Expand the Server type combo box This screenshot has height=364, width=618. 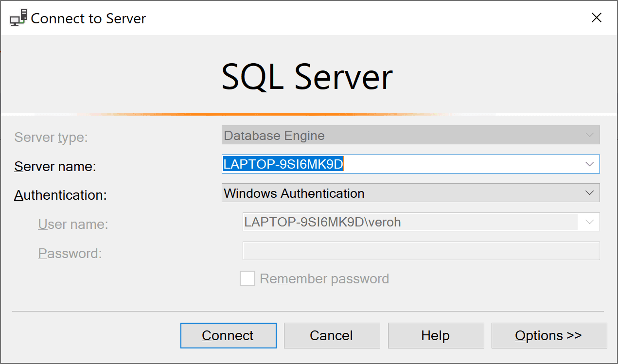point(588,135)
